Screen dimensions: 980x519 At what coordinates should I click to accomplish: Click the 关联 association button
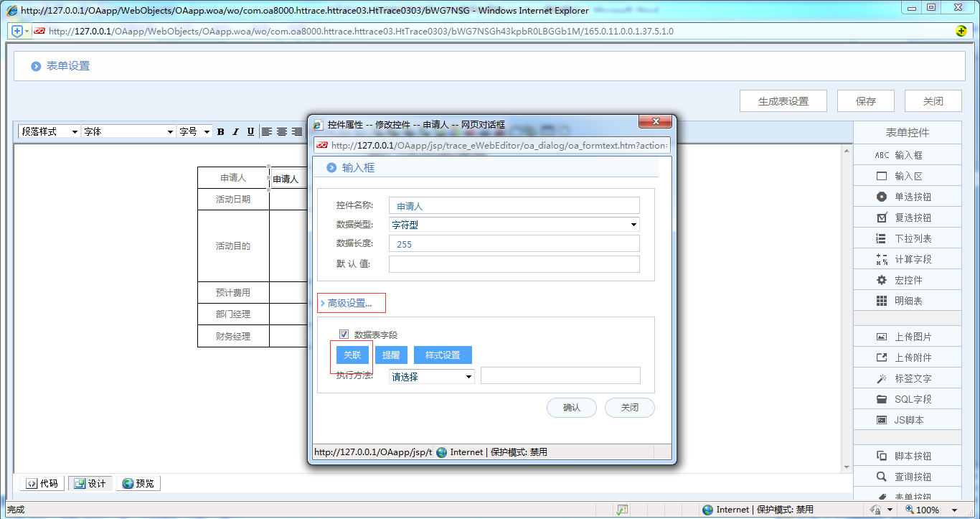tap(352, 355)
